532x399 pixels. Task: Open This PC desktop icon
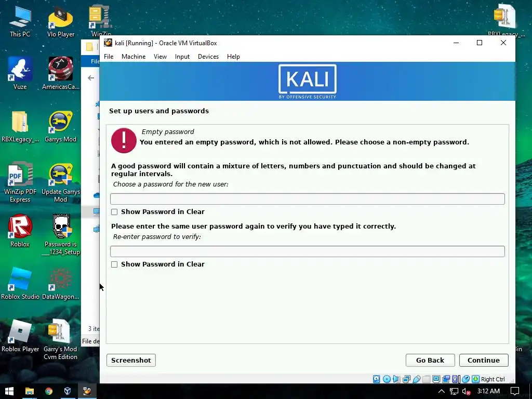coord(20,21)
